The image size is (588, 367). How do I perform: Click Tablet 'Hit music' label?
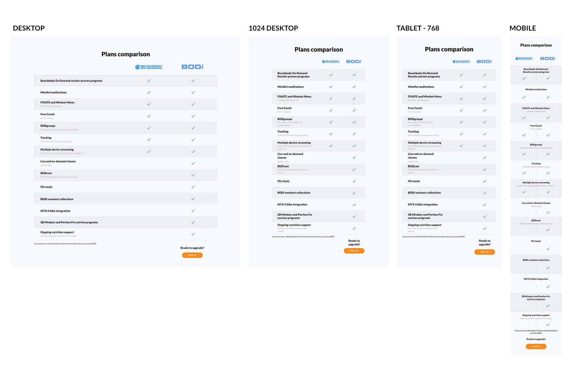[414, 181]
